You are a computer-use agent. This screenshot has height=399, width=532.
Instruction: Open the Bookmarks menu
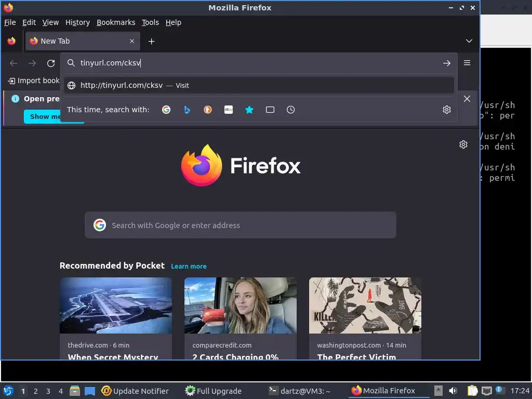pos(116,22)
